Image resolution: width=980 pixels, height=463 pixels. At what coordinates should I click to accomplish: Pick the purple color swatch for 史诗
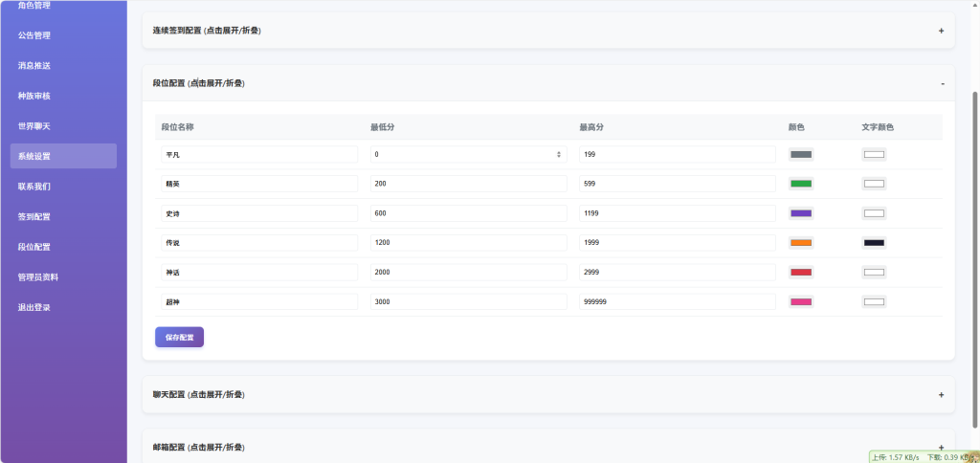tap(801, 213)
